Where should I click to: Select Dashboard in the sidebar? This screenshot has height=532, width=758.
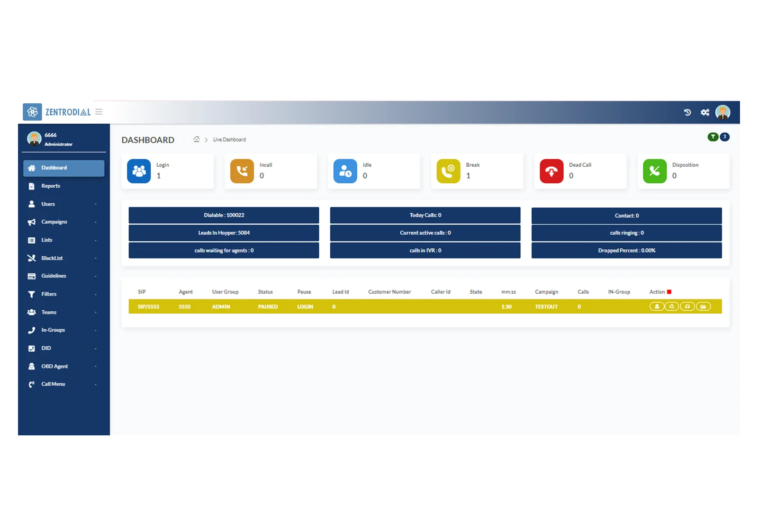click(x=54, y=167)
